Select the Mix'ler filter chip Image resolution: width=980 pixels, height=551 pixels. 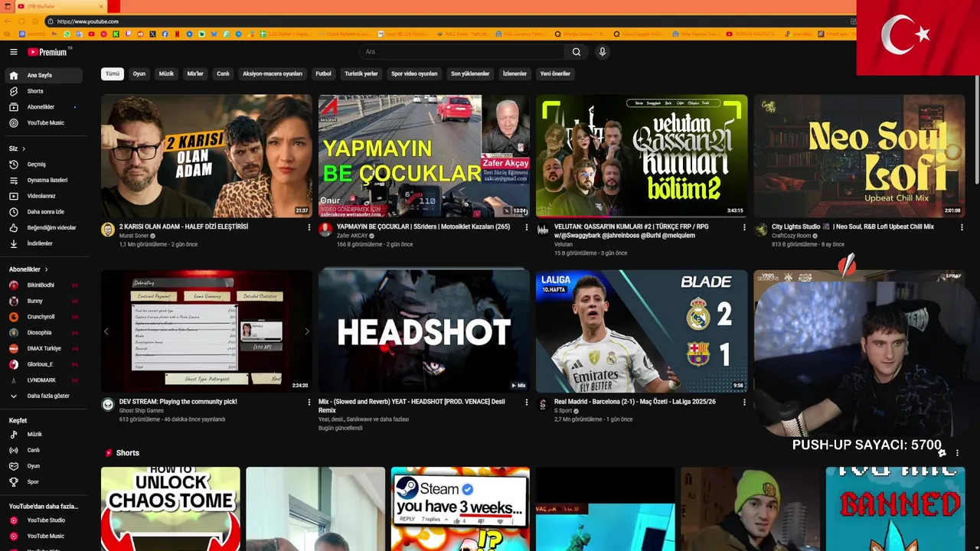pos(195,74)
